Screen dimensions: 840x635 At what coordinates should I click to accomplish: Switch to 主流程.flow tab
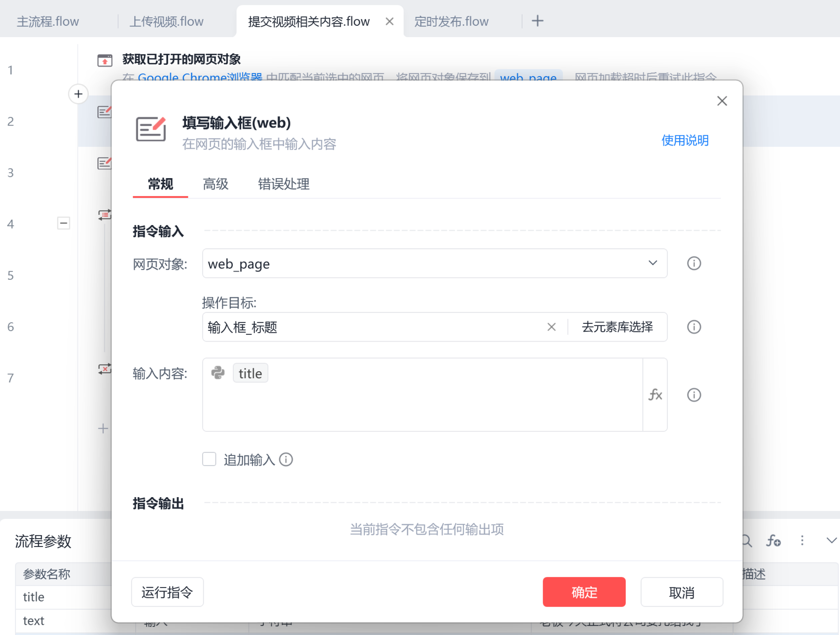(x=48, y=21)
